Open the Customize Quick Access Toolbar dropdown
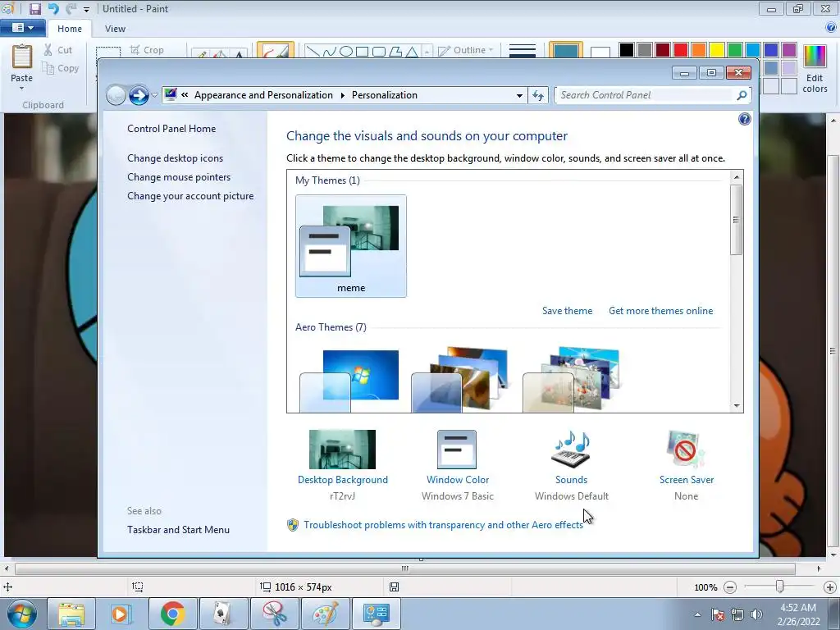 (x=86, y=9)
